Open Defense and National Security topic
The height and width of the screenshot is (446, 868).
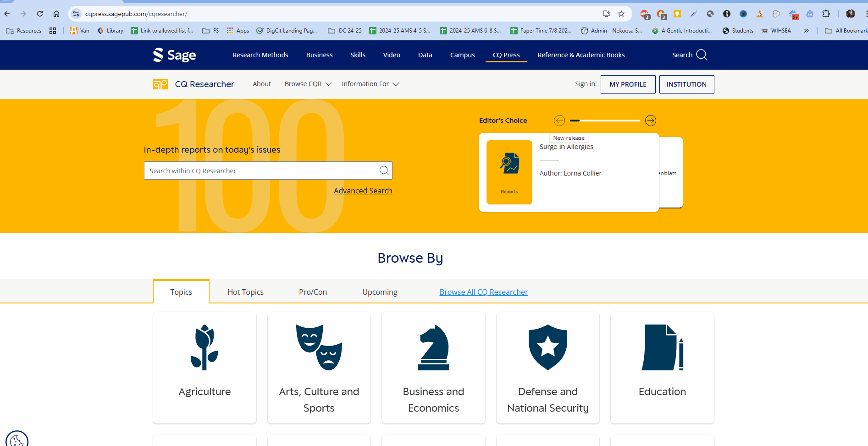click(x=548, y=368)
